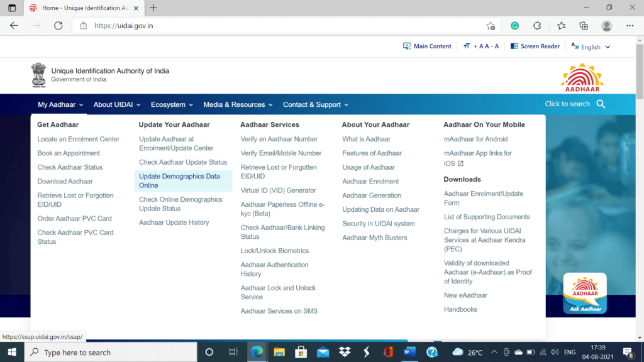
Task: Open Microsoft Edge from the taskbar
Action: (257, 352)
